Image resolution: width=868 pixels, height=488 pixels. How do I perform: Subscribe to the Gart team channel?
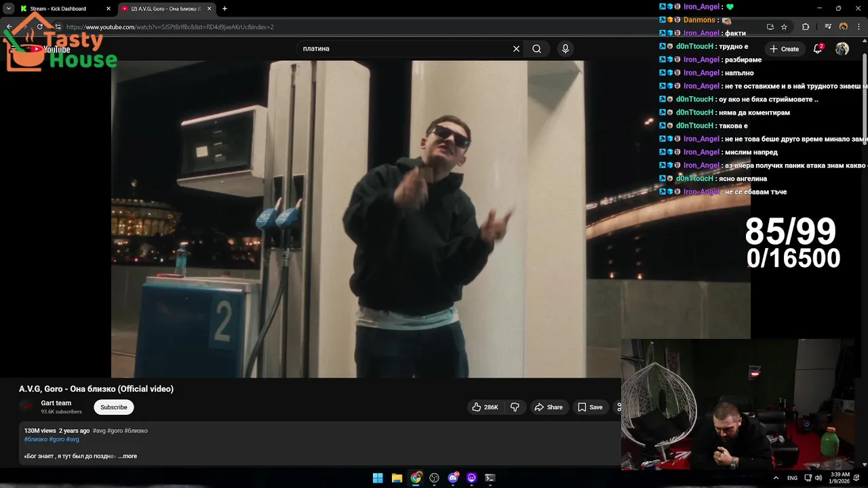(114, 407)
